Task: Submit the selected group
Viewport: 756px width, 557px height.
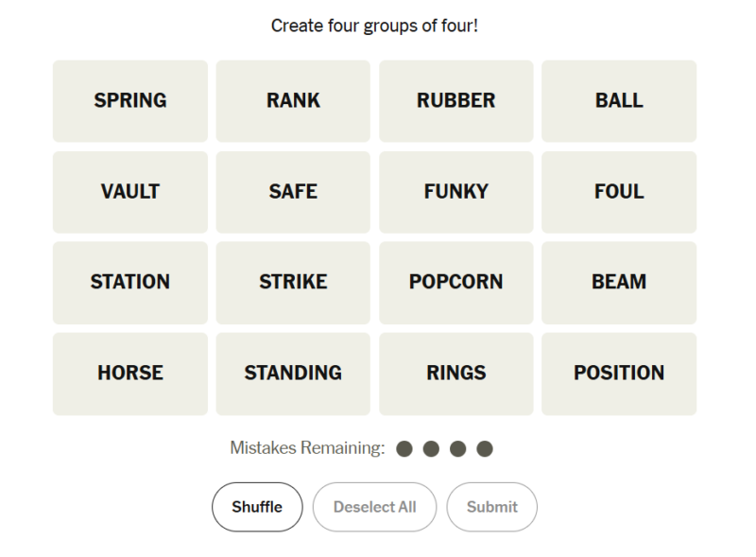Action: point(491,507)
